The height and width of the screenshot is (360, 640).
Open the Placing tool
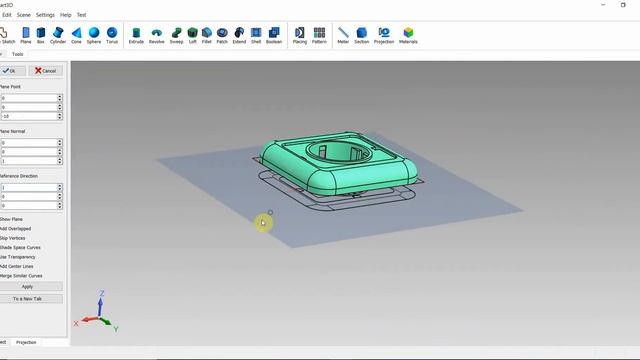[x=300, y=35]
